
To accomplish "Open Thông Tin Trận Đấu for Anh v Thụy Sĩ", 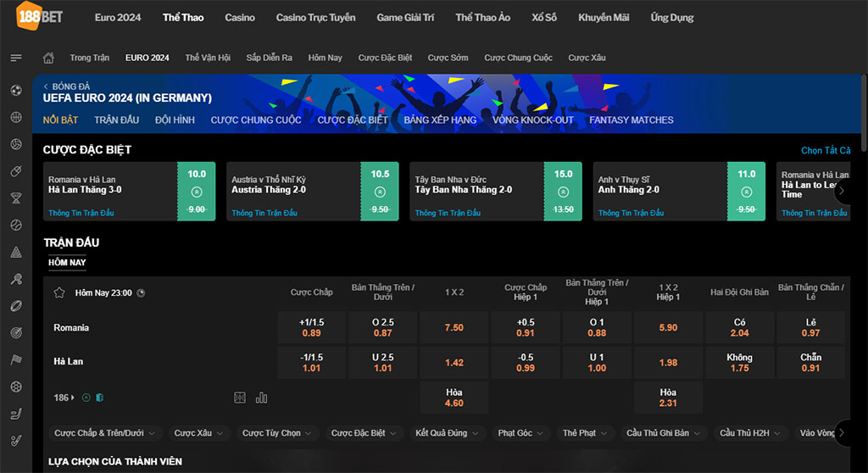I will pyautogui.click(x=631, y=213).
